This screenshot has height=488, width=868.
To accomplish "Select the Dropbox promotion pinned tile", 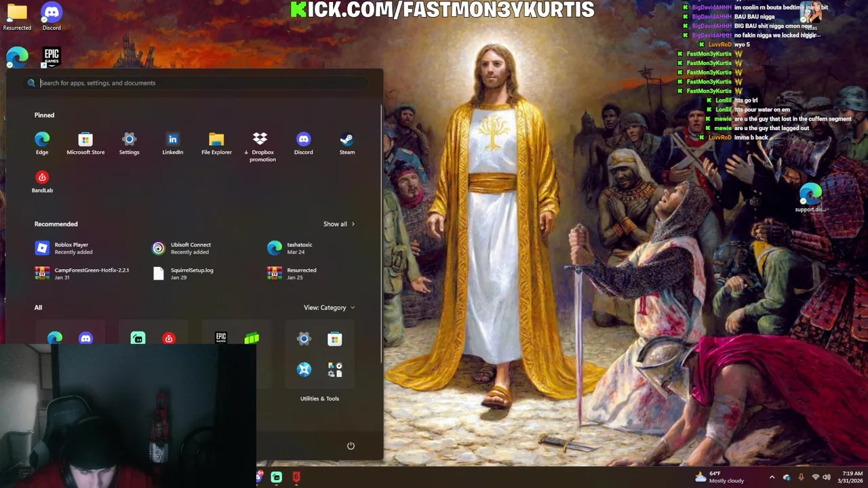I will click(260, 146).
